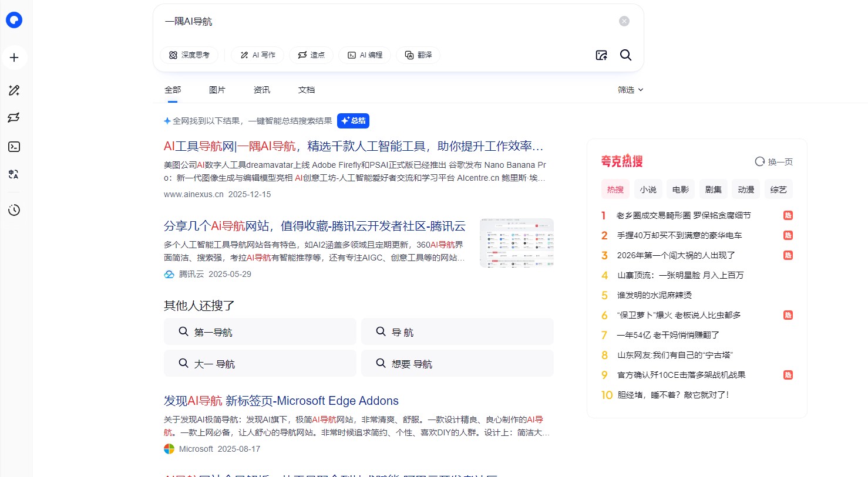This screenshot has width=868, height=477.
Task: Click the 总结 smart summary button
Action: point(353,121)
